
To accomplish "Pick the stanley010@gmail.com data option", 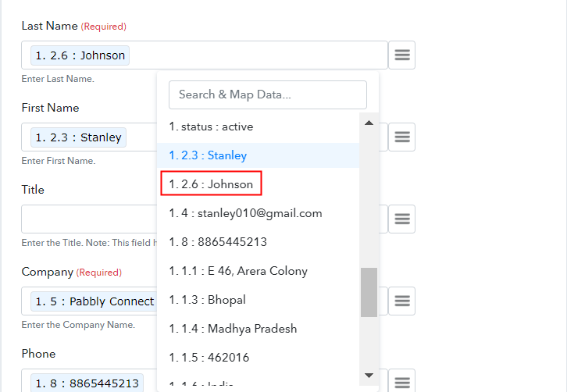I will click(x=245, y=213).
